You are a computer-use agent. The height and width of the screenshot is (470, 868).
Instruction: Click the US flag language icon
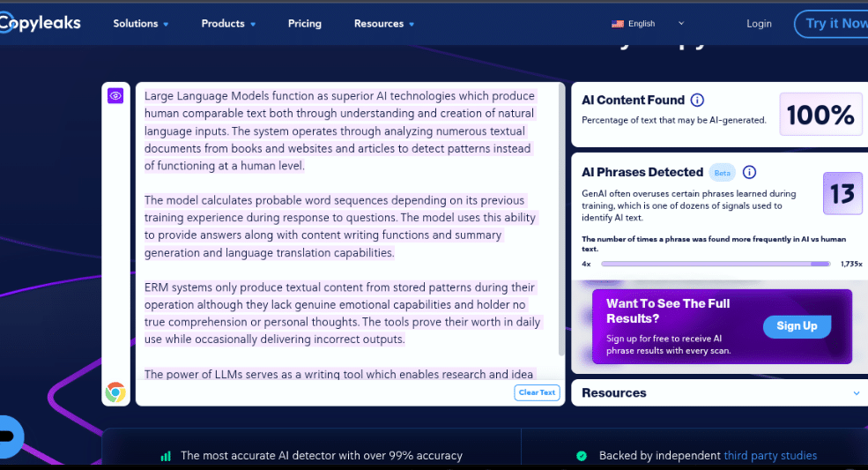[x=617, y=24]
